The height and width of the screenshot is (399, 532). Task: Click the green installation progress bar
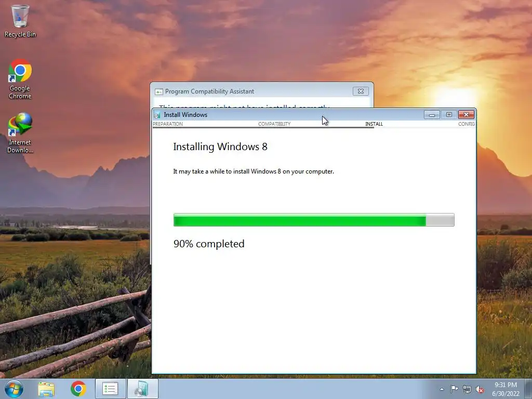(x=314, y=220)
